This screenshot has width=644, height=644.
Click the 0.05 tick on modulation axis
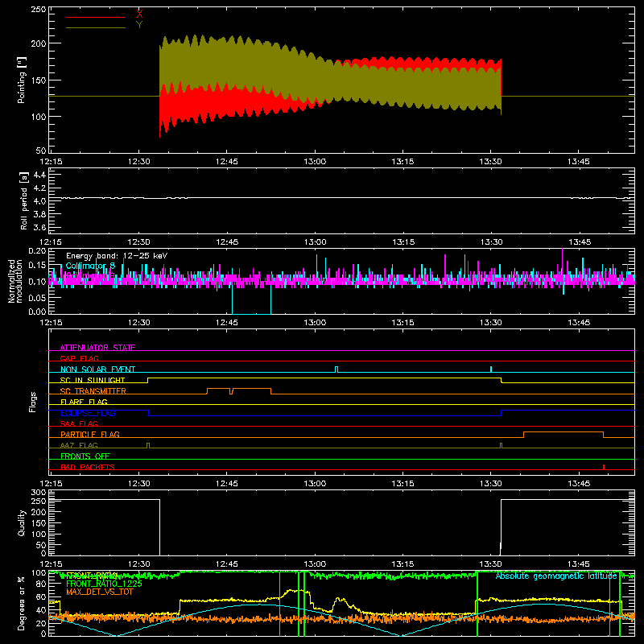click(x=37, y=297)
